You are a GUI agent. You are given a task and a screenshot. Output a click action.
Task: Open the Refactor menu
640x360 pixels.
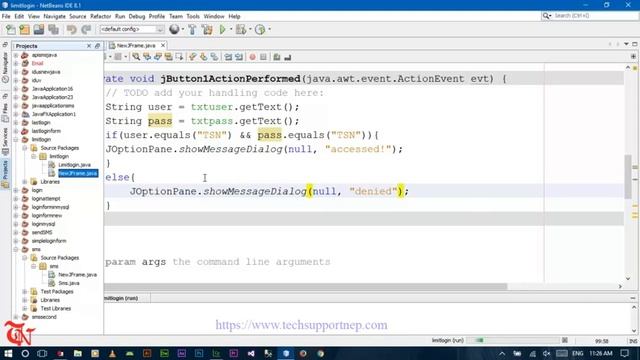[100, 16]
